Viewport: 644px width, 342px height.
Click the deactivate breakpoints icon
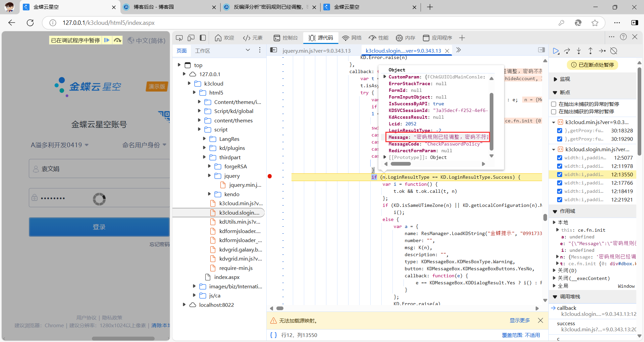pyautogui.click(x=614, y=51)
